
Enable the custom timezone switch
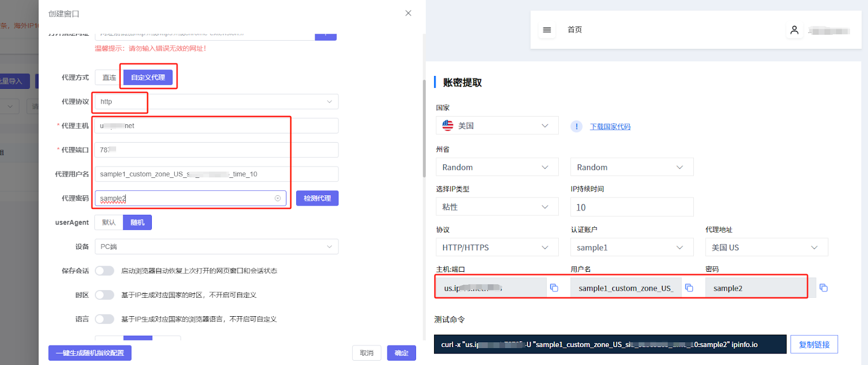[x=104, y=295]
